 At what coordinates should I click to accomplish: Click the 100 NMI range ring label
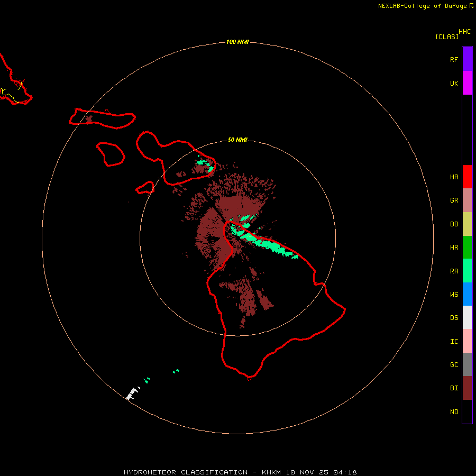(x=237, y=42)
